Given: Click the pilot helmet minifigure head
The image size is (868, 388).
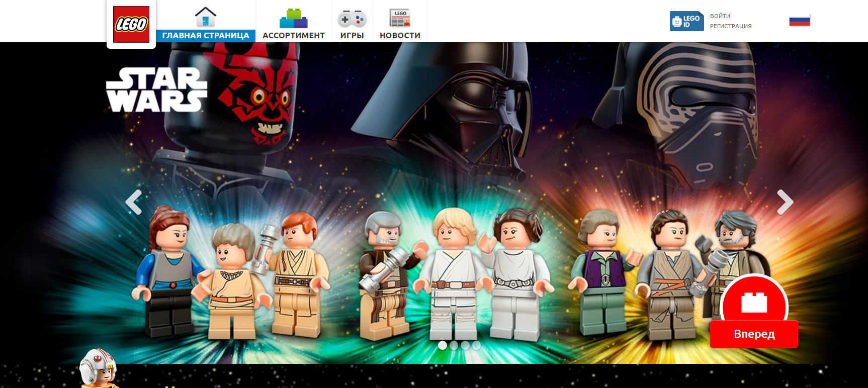Looking at the screenshot, I should [98, 368].
